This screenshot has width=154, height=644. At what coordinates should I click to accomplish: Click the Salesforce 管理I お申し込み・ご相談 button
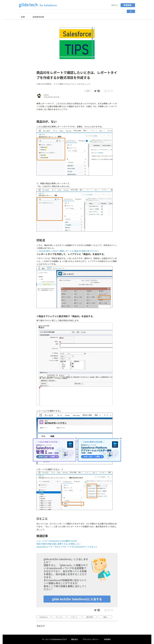coord(47,457)
